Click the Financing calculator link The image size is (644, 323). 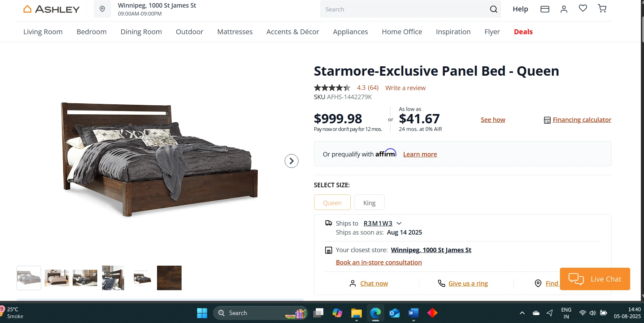(582, 120)
